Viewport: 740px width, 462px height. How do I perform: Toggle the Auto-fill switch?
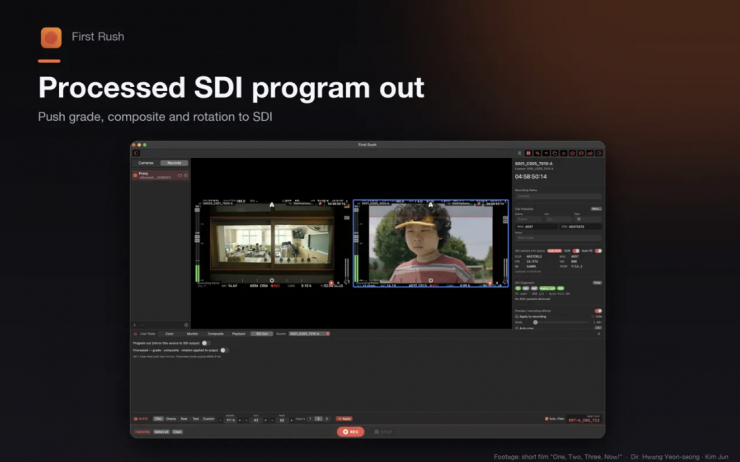coord(598,251)
